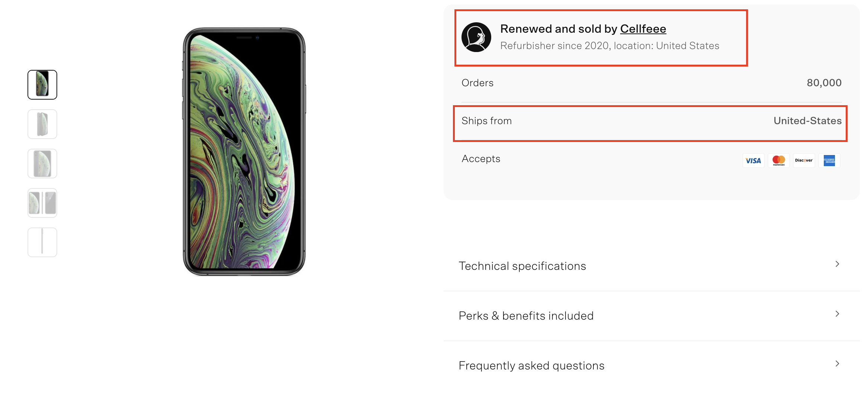Click the main iPhone product image
This screenshot has height=394, width=868.
coord(244,152)
